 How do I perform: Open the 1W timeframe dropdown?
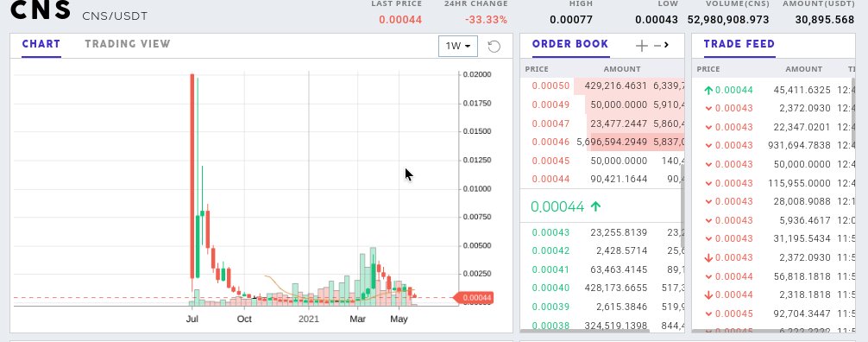458,46
